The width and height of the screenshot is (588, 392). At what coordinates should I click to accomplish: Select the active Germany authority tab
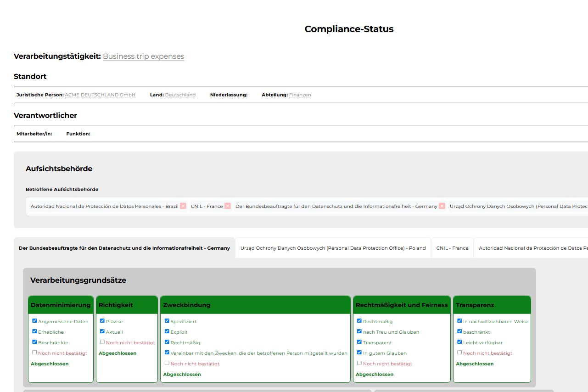[123, 248]
